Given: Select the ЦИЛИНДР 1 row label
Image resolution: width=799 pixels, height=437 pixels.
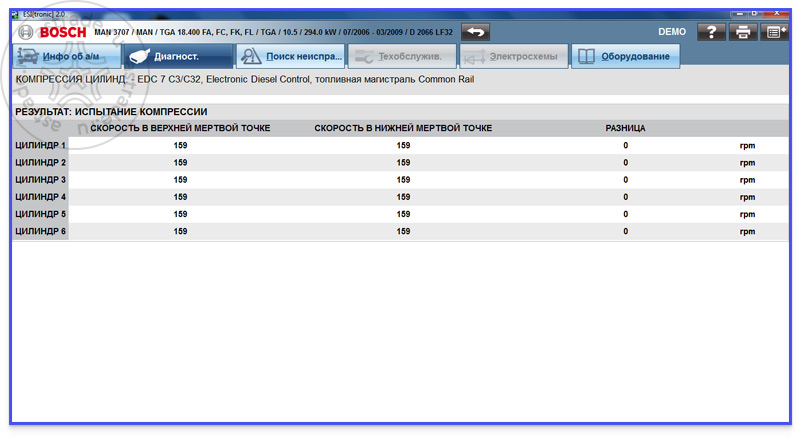Looking at the screenshot, I should click(40, 145).
